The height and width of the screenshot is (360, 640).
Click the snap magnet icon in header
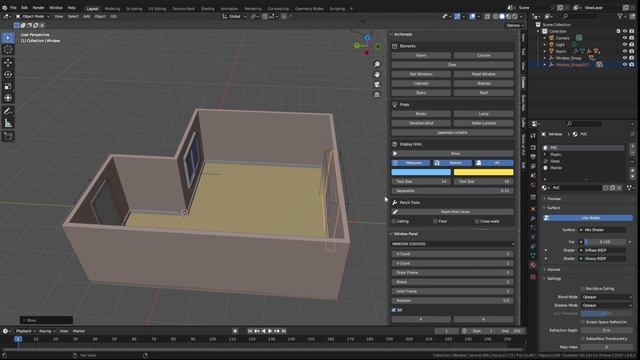point(266,16)
